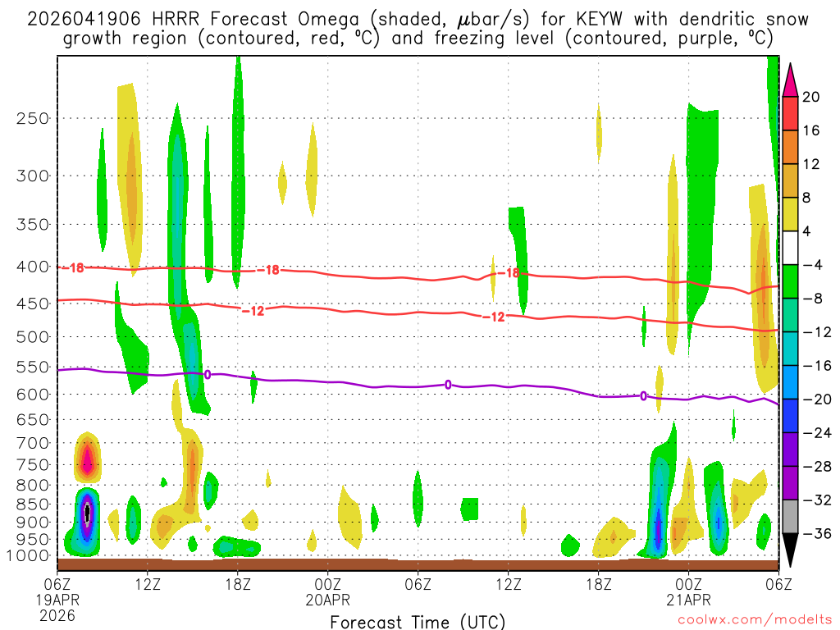Click the gray-black omega minimum core near 900 mb
The width and height of the screenshot is (840, 630).
[87, 514]
